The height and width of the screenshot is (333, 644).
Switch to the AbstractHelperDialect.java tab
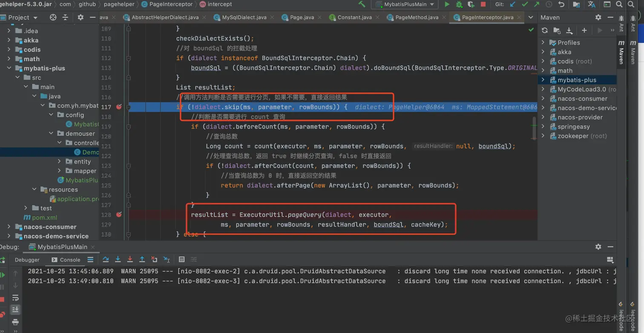pyautogui.click(x=165, y=17)
